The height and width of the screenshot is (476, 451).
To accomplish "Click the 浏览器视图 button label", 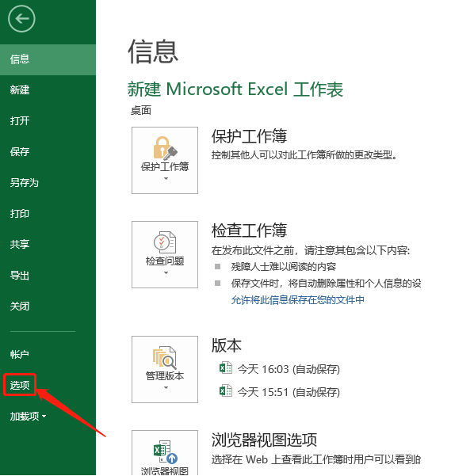I will (165, 471).
